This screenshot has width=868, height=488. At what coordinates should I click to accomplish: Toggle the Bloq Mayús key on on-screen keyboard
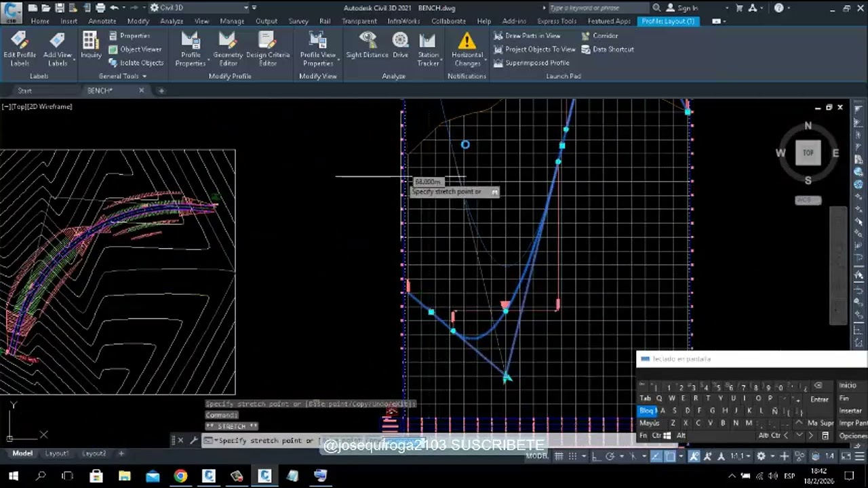click(x=646, y=411)
